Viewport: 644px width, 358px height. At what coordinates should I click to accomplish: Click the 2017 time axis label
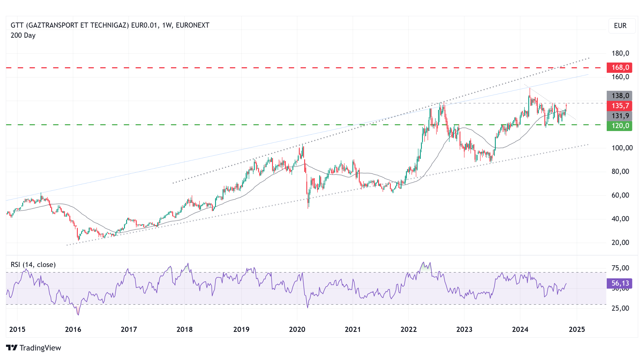pos(129,329)
